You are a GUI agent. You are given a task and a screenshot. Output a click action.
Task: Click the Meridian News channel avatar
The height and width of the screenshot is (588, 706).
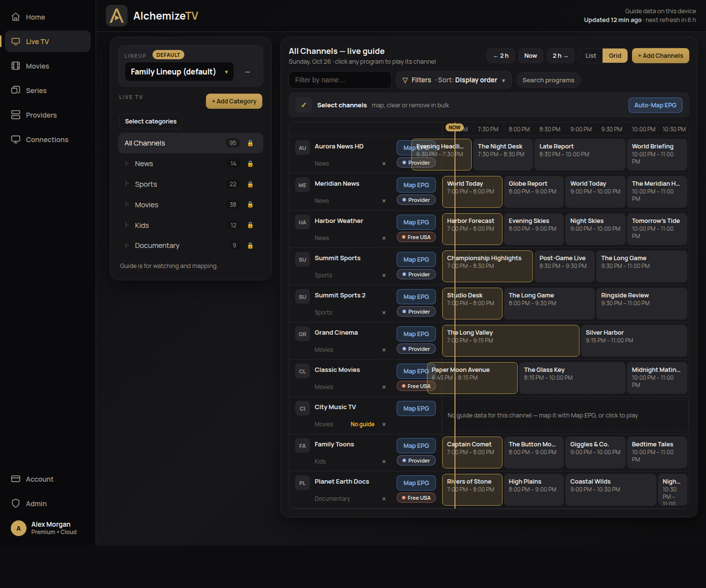pyautogui.click(x=303, y=185)
